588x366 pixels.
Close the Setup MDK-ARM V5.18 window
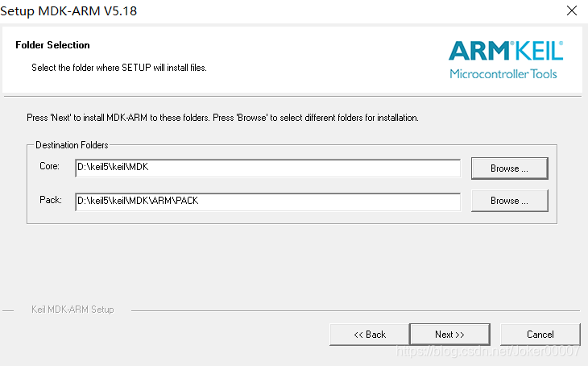pyautogui.click(x=572, y=10)
